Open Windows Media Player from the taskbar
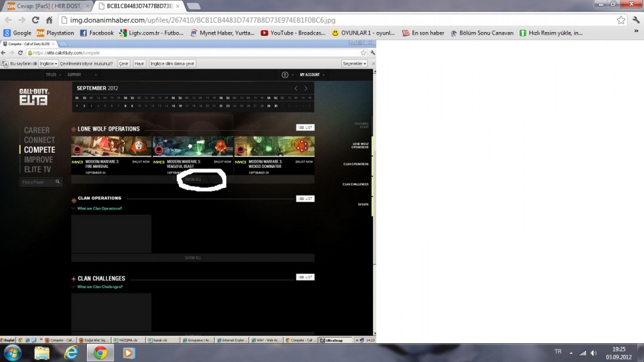This screenshot has width=644, height=362. pos(129,353)
